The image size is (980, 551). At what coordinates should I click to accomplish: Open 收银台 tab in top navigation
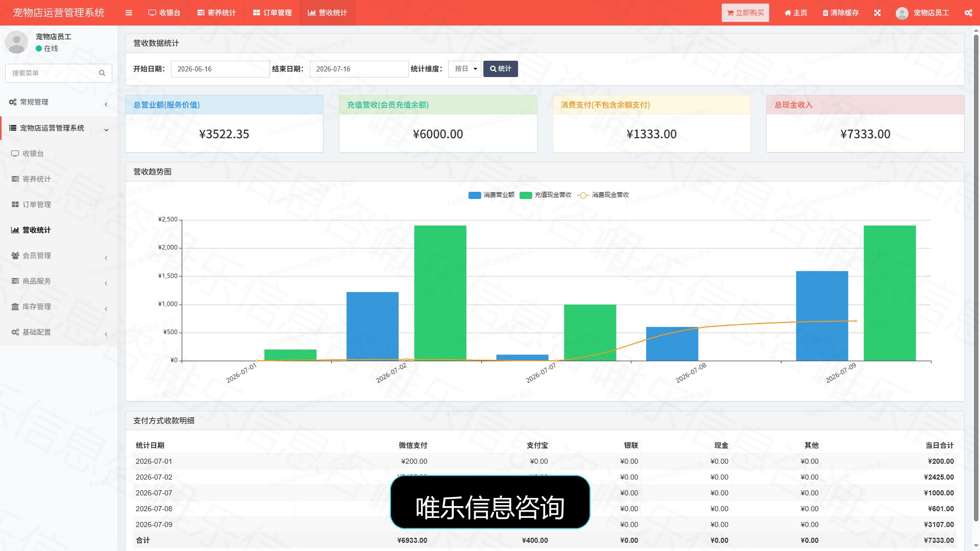pos(164,13)
